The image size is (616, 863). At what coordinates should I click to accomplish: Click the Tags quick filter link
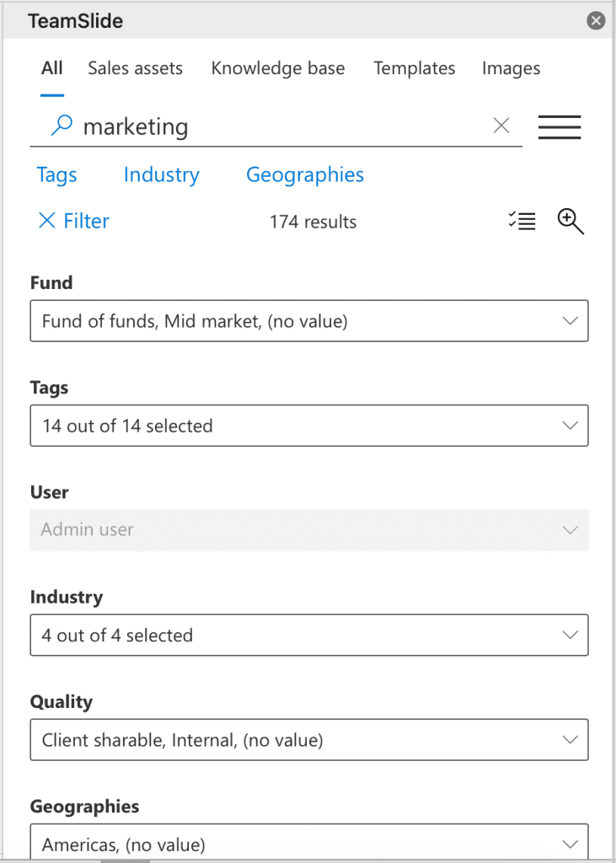[56, 175]
